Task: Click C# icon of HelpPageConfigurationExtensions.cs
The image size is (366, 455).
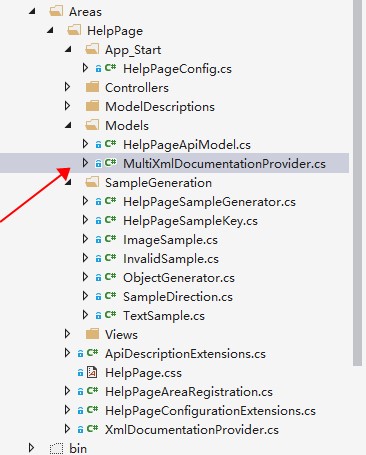Action: (92, 410)
